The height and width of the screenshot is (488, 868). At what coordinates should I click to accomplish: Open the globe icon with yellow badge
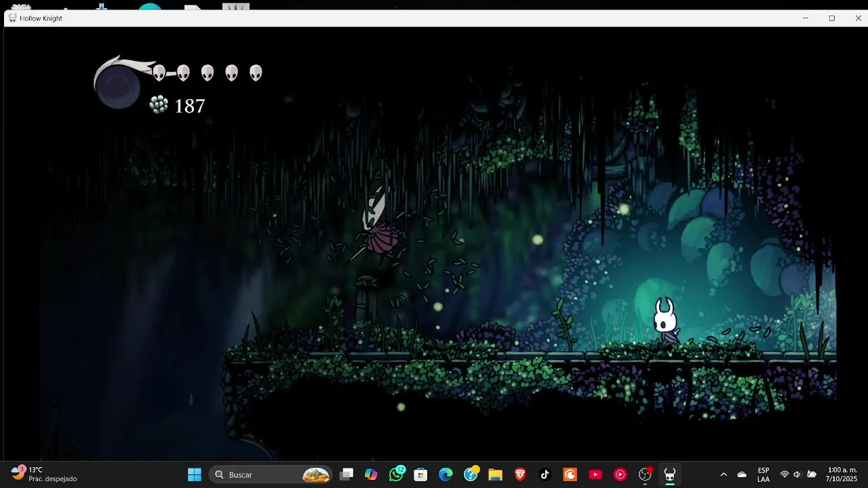pos(471,474)
